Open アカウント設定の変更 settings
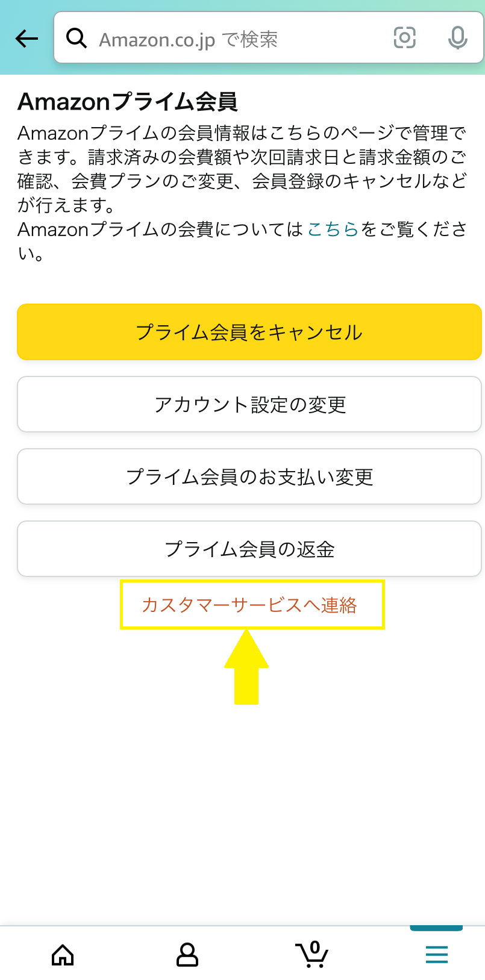Screen dimensions: 485x980 pyautogui.click(x=249, y=404)
